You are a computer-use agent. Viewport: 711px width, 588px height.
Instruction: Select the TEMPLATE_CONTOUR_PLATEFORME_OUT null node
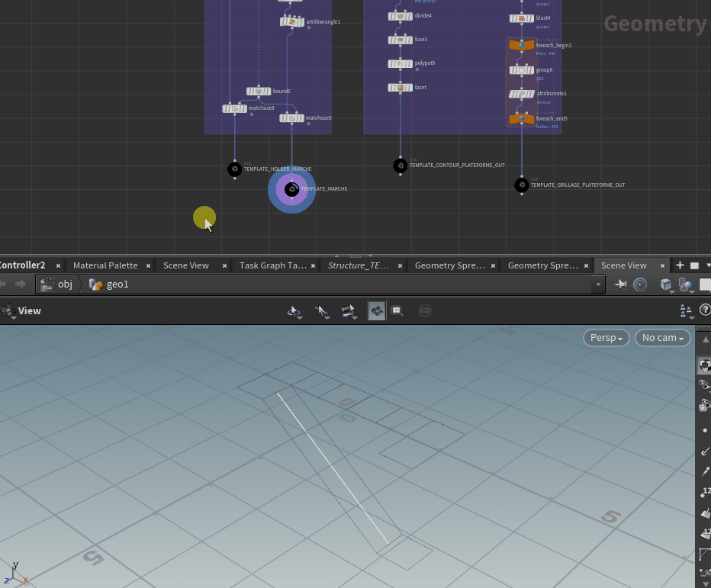coord(401,165)
